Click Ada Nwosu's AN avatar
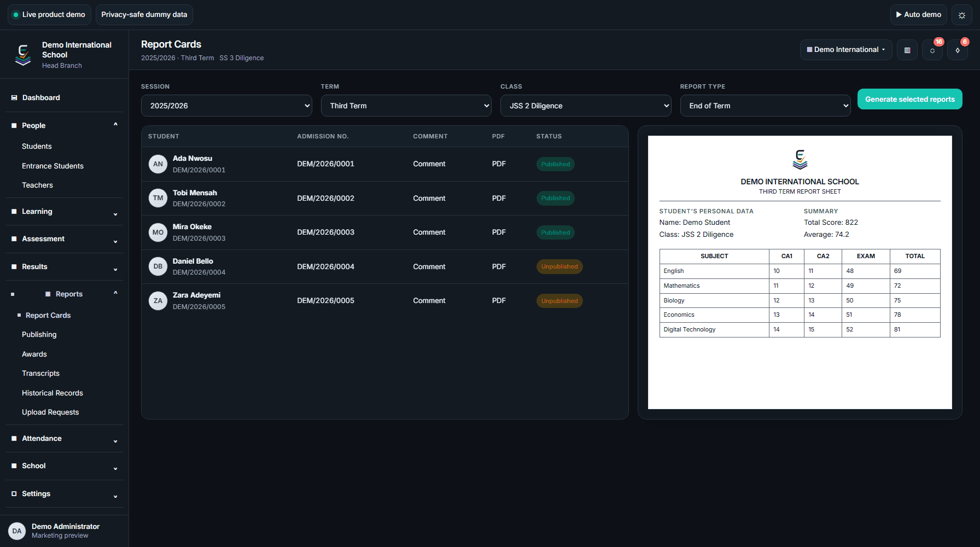This screenshot has height=547, width=980. pos(158,164)
